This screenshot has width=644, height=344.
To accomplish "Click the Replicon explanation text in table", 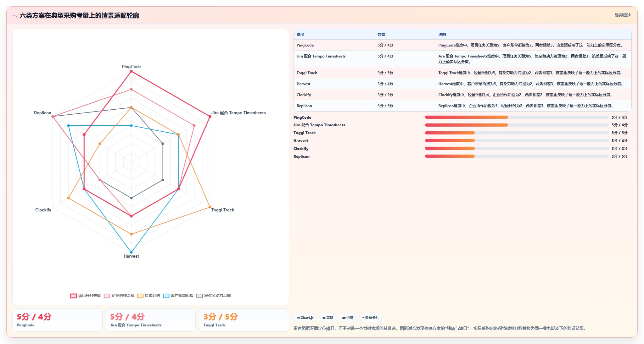I will 526,106.
